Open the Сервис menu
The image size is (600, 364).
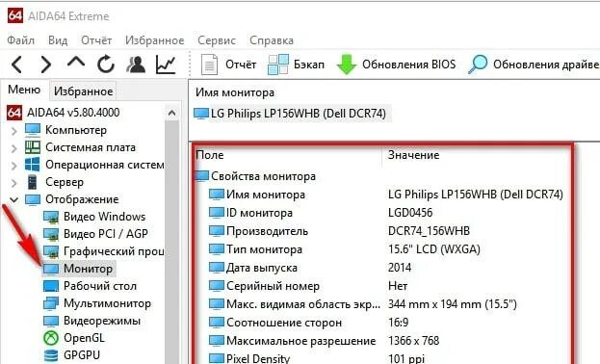click(217, 40)
